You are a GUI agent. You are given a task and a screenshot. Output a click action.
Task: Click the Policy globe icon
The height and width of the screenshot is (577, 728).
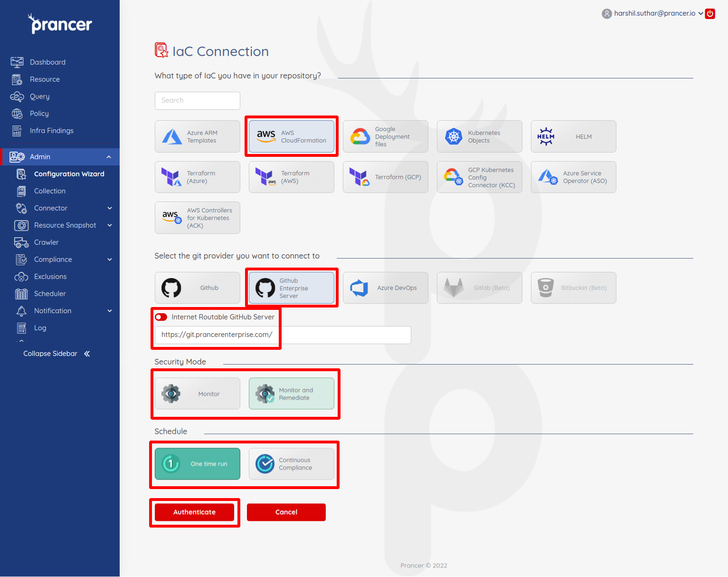coord(17,114)
